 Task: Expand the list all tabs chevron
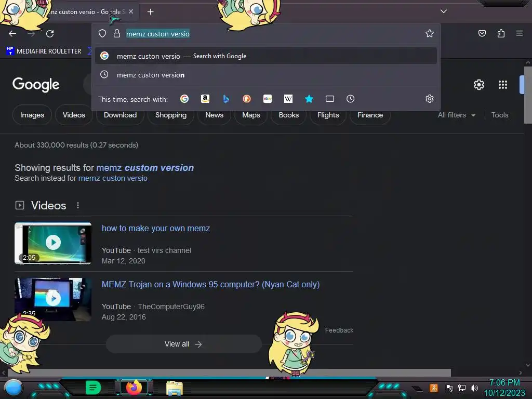(444, 11)
